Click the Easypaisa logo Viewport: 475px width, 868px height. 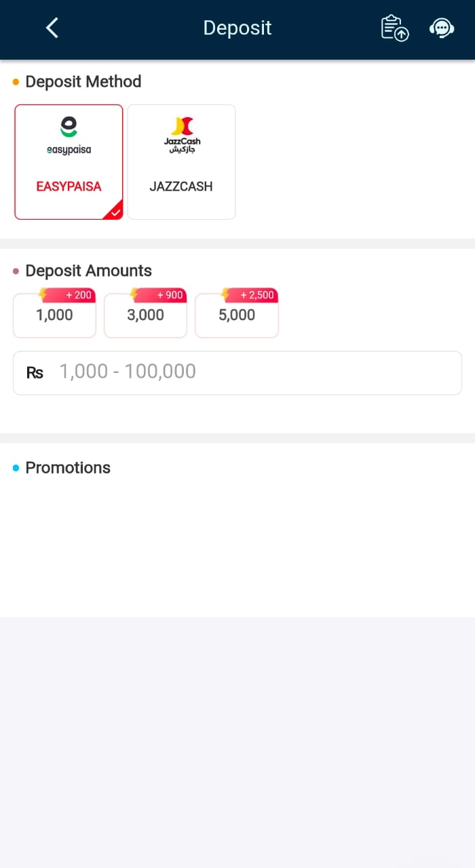69,135
